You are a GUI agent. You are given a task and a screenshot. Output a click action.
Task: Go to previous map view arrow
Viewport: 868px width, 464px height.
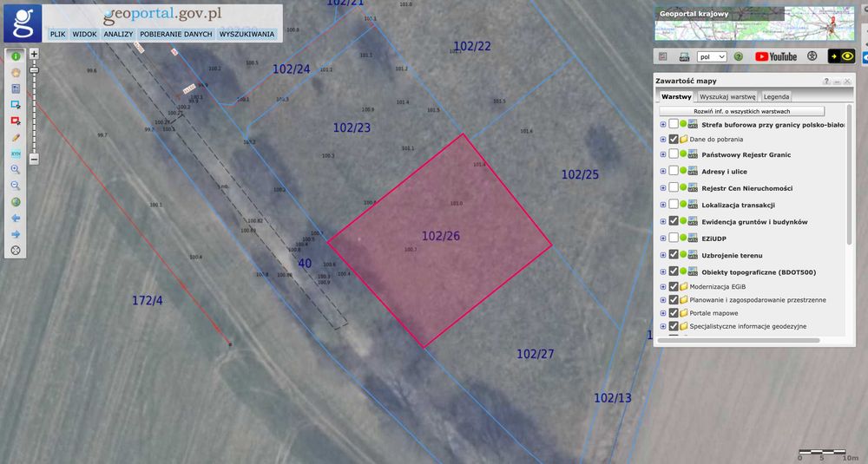[x=16, y=218]
